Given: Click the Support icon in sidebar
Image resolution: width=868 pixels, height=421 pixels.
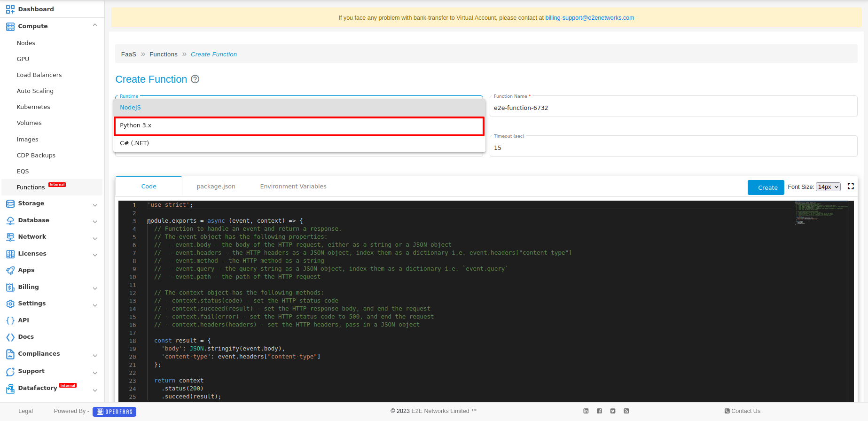Looking at the screenshot, I should pyautogui.click(x=10, y=371).
